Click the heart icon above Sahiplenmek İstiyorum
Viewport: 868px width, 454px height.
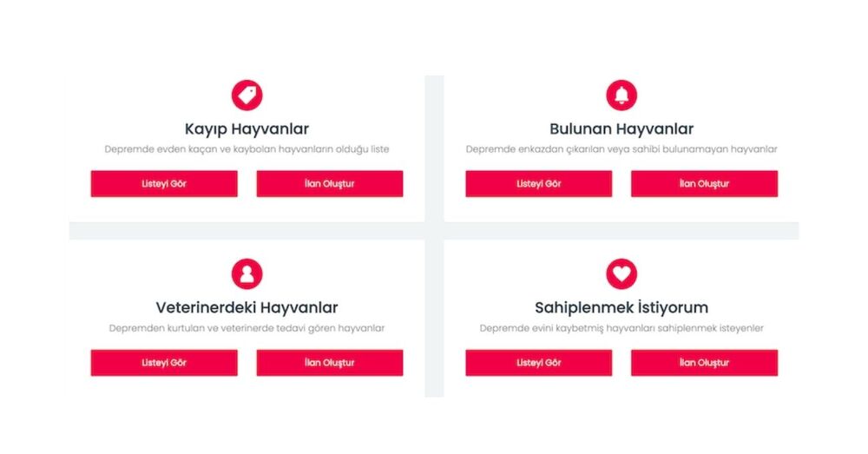click(621, 274)
